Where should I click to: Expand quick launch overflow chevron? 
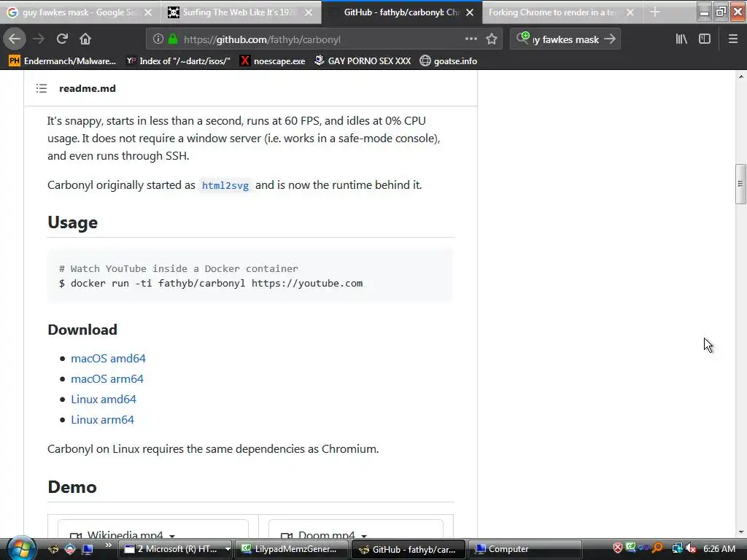(108, 545)
